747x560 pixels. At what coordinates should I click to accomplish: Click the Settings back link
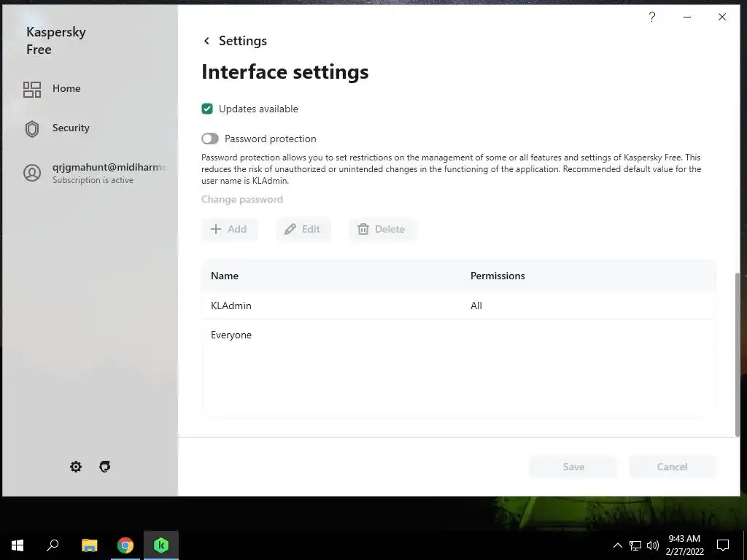tap(242, 41)
